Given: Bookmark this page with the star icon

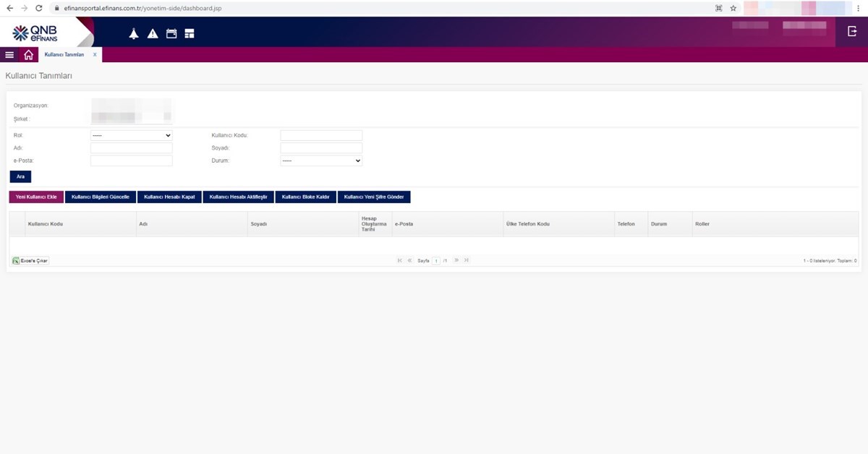Looking at the screenshot, I should coord(733,8).
